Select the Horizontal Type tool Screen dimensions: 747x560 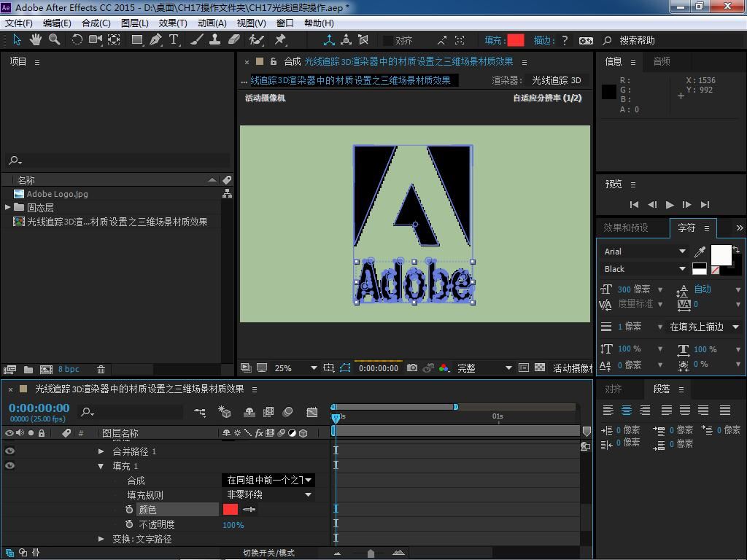coord(174,40)
